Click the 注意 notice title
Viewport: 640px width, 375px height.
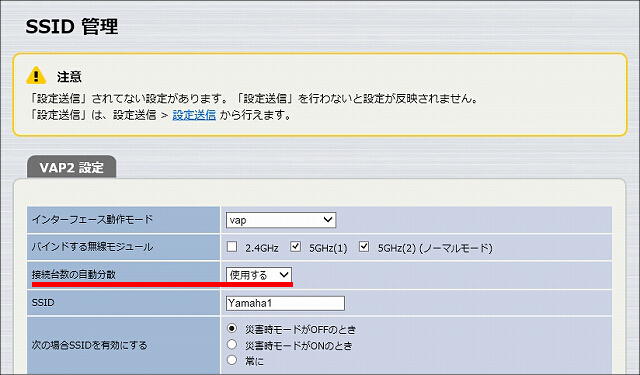[x=69, y=76]
